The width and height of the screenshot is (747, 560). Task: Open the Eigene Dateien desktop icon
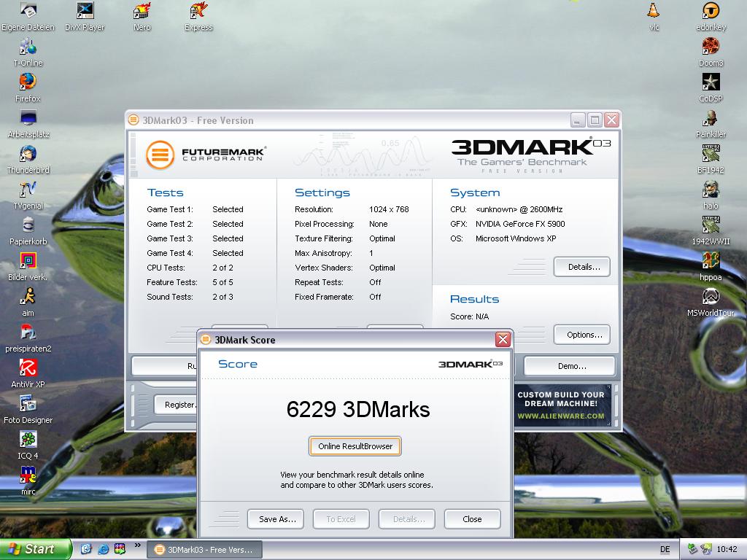28,17
